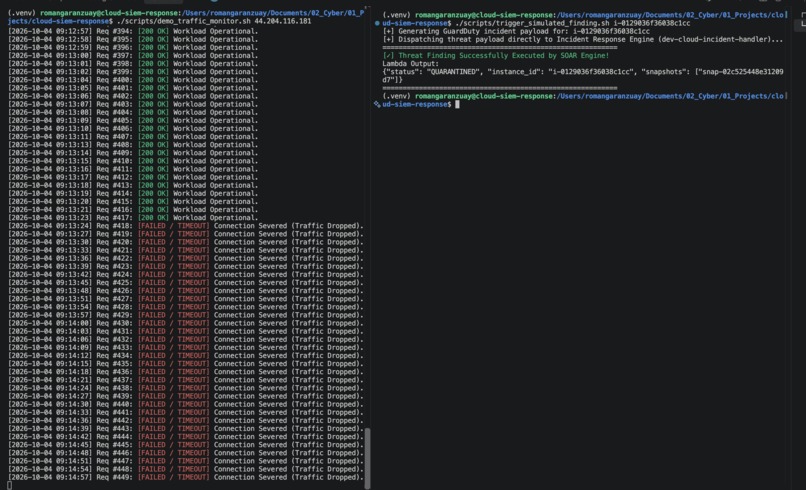Viewport: 806px width, 490px height.
Task: Click the 'Req #420' Connection Severed line
Action: point(186,242)
